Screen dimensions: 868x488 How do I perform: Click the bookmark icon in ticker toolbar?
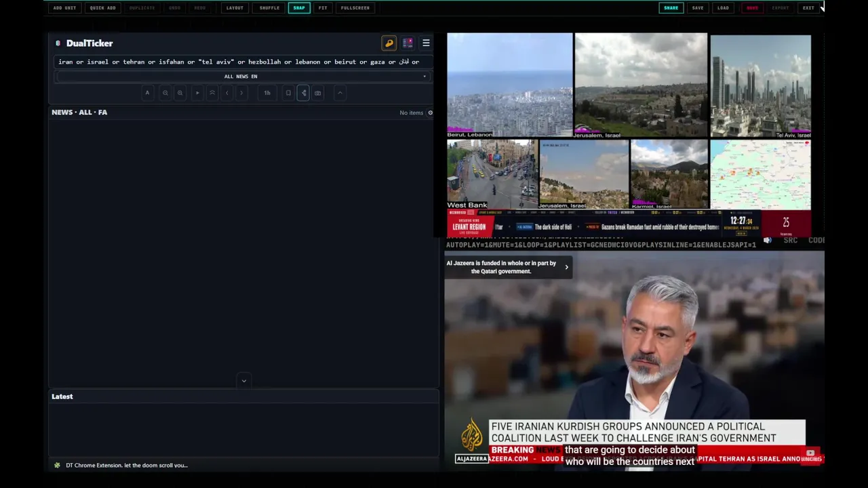(x=288, y=93)
